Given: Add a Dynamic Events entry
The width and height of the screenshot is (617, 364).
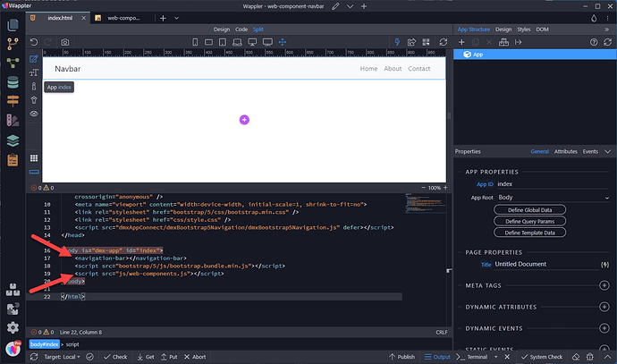Looking at the screenshot, I should pos(604,328).
